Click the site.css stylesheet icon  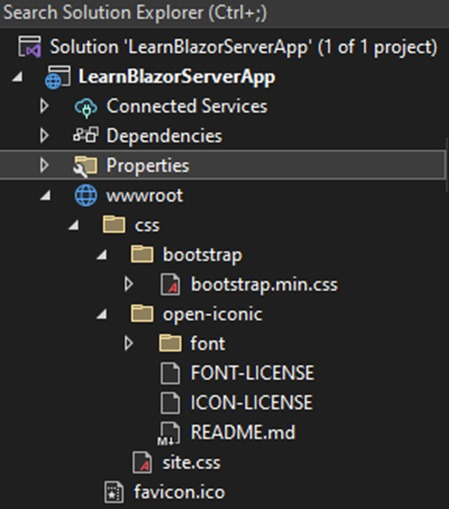tap(142, 462)
